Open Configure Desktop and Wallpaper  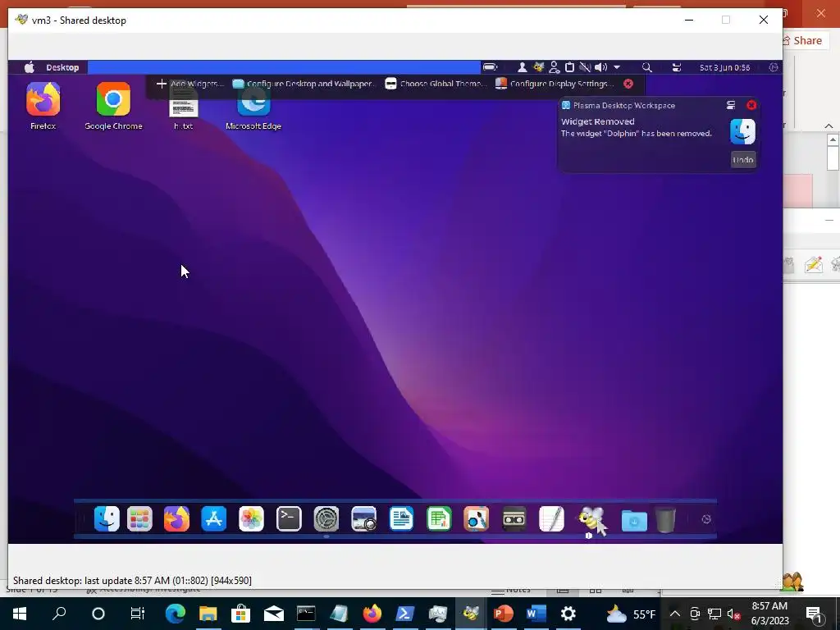coord(304,84)
